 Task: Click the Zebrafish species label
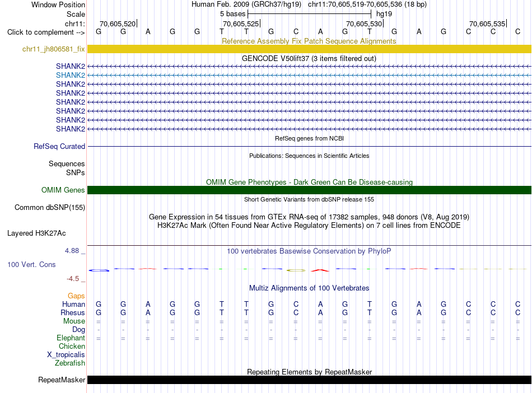[70, 363]
